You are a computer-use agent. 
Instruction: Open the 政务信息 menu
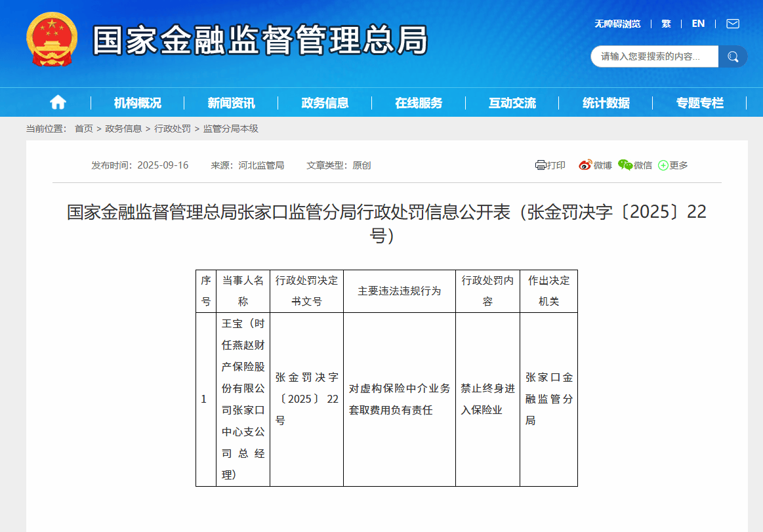point(324,102)
